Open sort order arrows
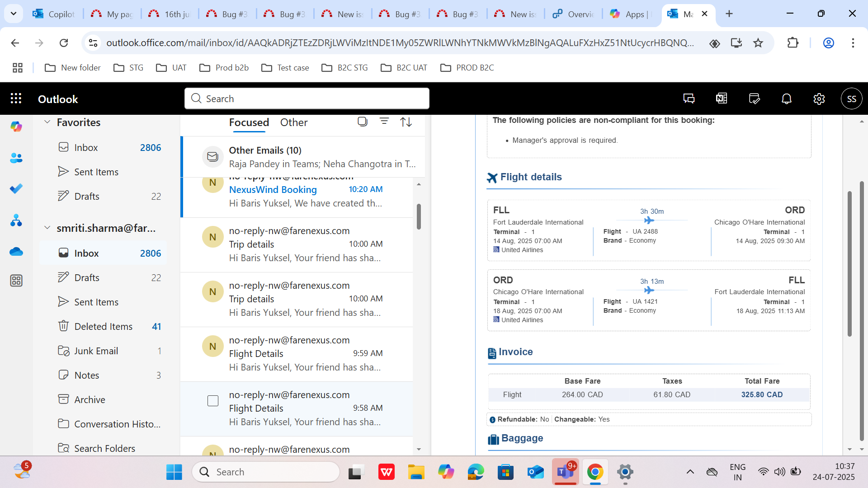This screenshot has height=488, width=868. coord(406,122)
